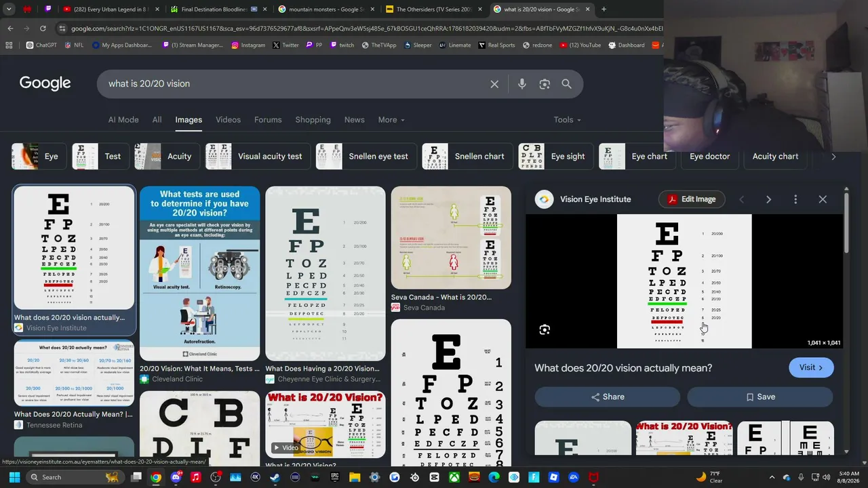Select the Shopping results tab
Screen dimensions: 868x488
coord(313,120)
